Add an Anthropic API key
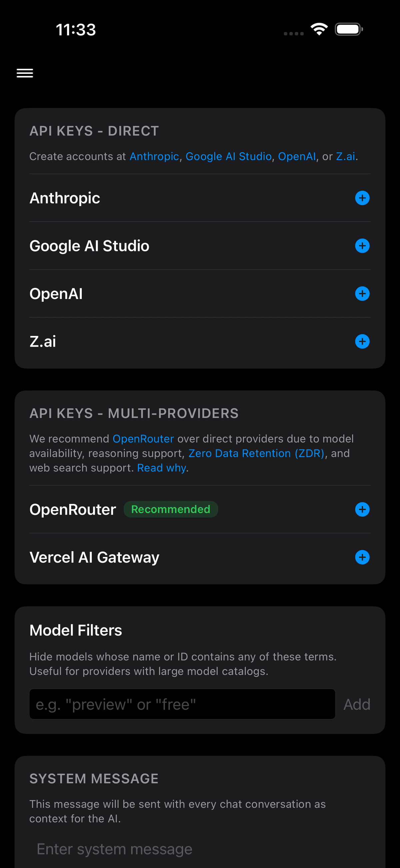 362,198
